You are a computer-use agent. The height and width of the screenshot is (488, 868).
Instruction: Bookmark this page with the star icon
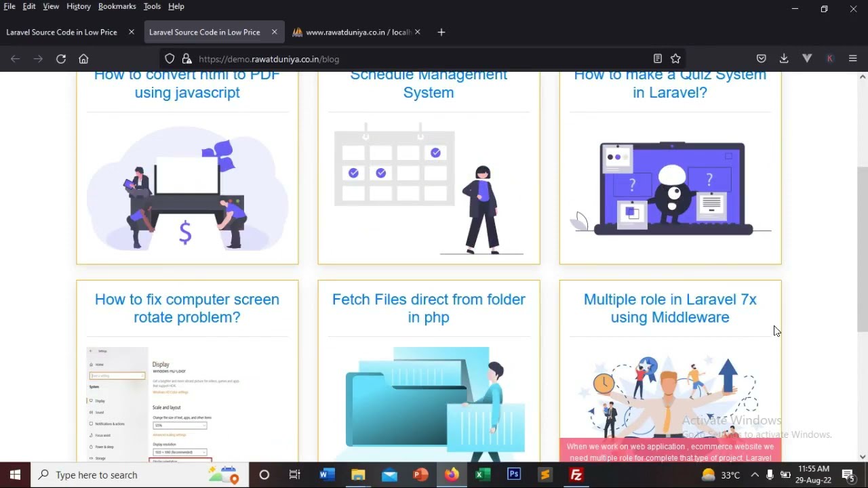point(675,59)
